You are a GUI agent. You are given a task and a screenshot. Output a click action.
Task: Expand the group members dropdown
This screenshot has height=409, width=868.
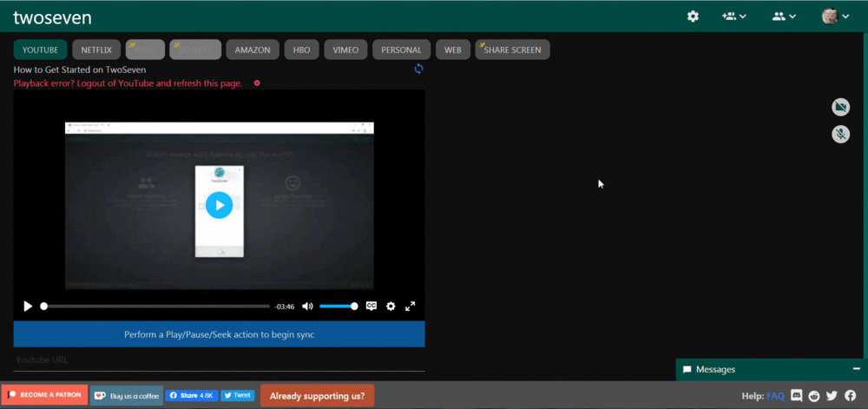click(783, 16)
